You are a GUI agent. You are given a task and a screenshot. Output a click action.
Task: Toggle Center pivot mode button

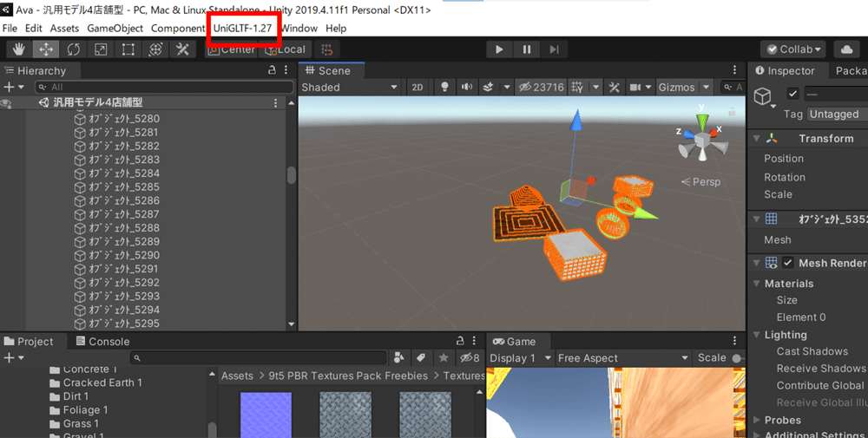pos(232,49)
